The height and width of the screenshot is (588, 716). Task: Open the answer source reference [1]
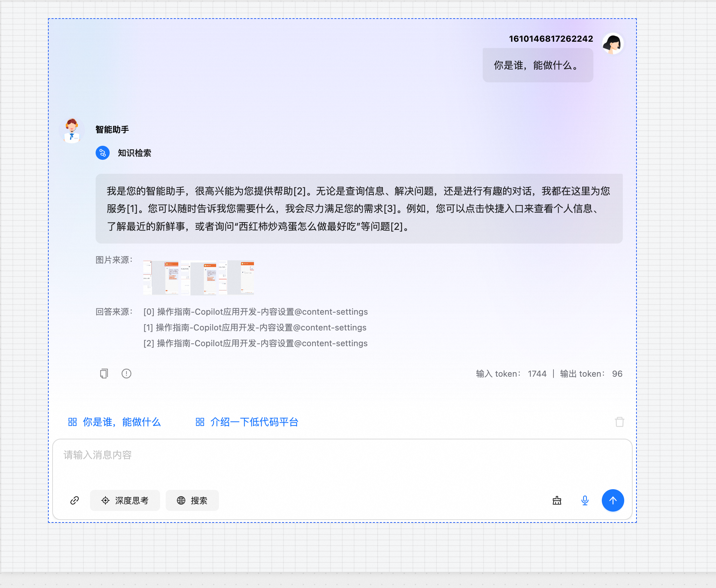coord(255,328)
